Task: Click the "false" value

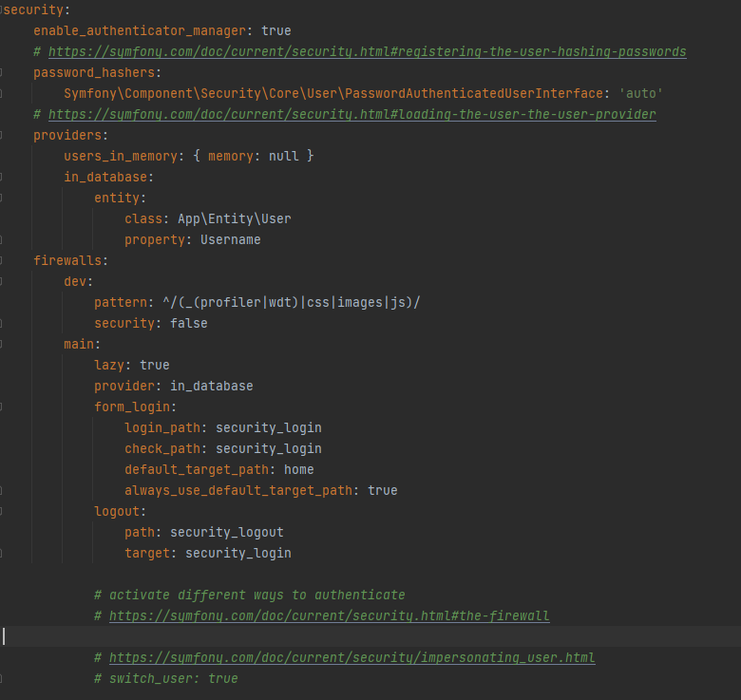Action: 189,324
